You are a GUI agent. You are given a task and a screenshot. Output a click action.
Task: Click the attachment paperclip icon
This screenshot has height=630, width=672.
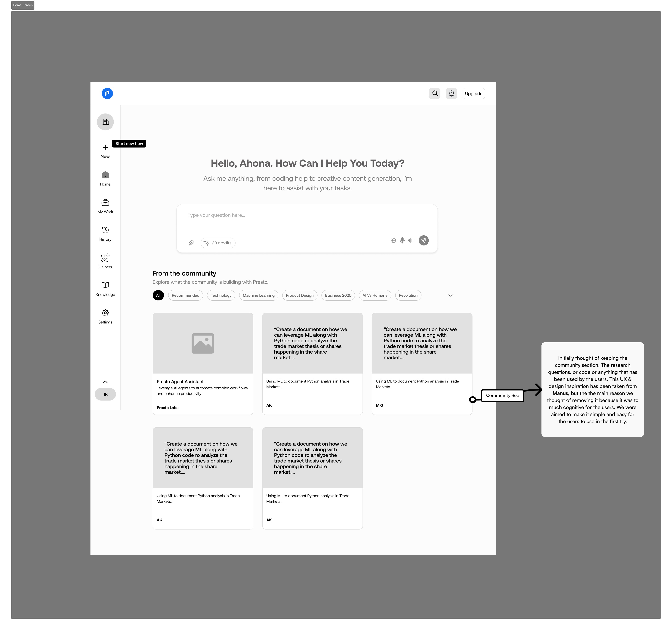(191, 243)
